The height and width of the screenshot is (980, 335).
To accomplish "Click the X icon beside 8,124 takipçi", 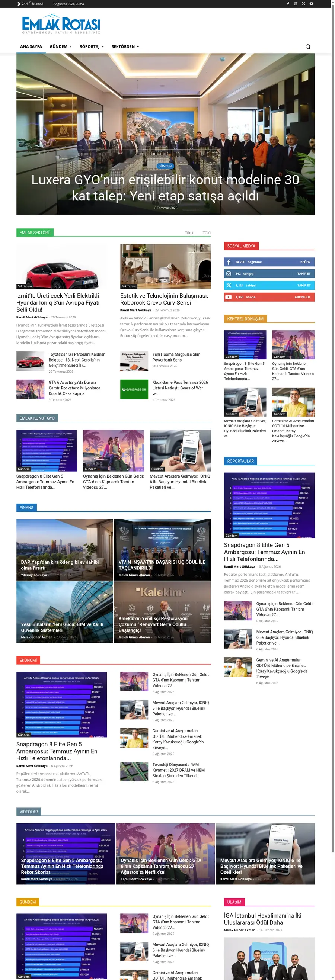I will pos(229,285).
